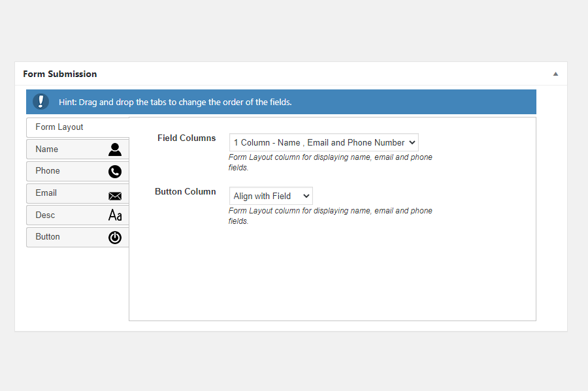Click the envelope icon on Email tab

click(115, 196)
